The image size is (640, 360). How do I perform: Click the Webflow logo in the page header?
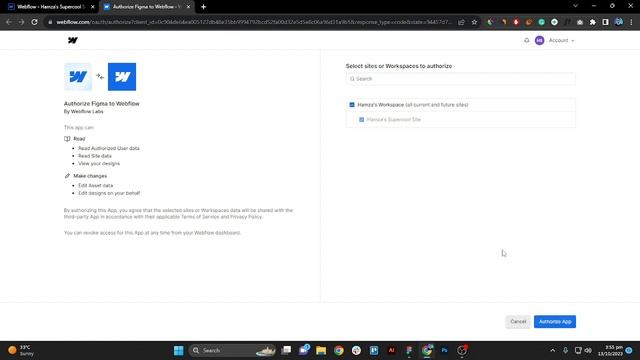click(x=73, y=40)
